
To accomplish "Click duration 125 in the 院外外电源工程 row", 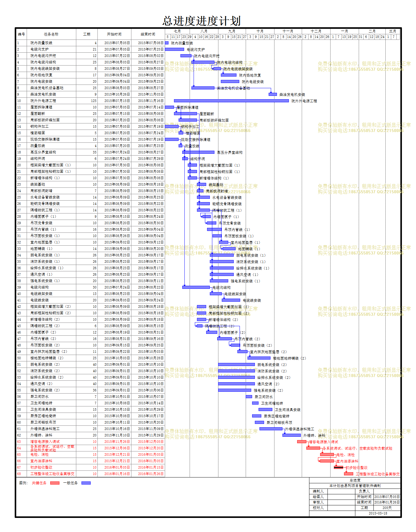I will pyautogui.click(x=94, y=101).
